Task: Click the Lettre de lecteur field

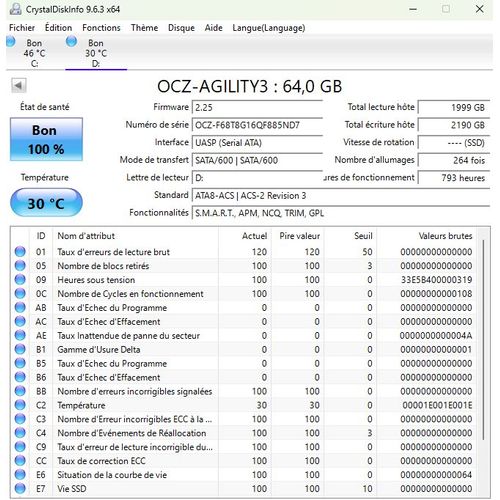Action: coord(257,178)
